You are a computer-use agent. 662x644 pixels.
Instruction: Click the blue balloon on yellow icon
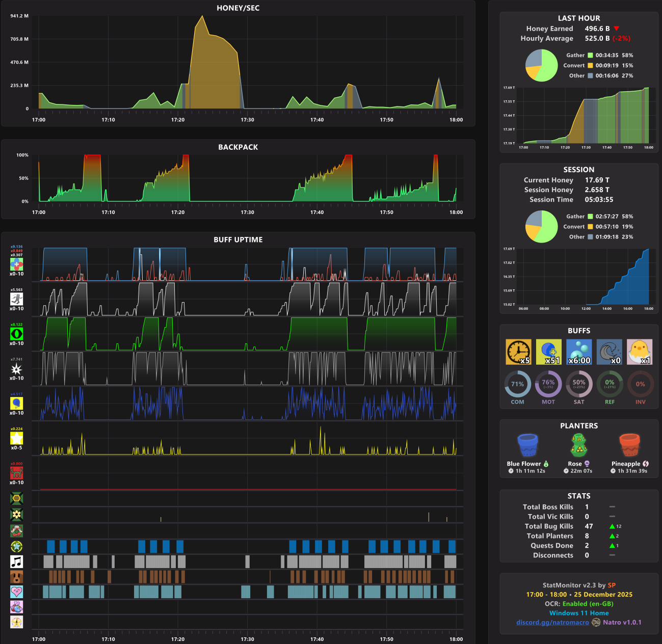[17, 403]
